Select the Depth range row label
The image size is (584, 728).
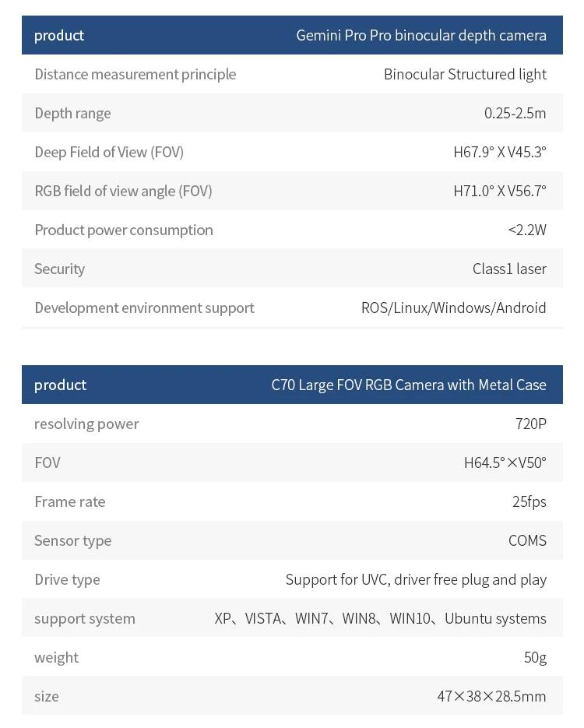[x=72, y=113]
